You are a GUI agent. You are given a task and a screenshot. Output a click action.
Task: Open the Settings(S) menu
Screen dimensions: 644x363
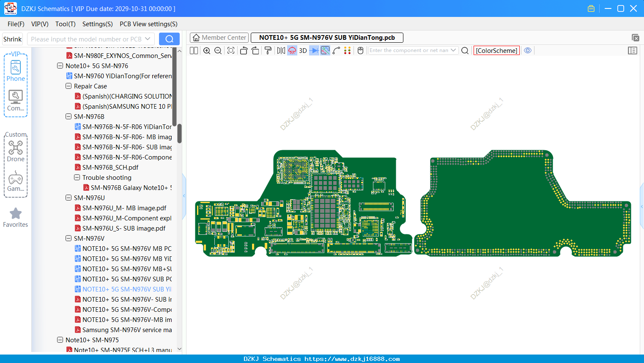click(x=98, y=24)
